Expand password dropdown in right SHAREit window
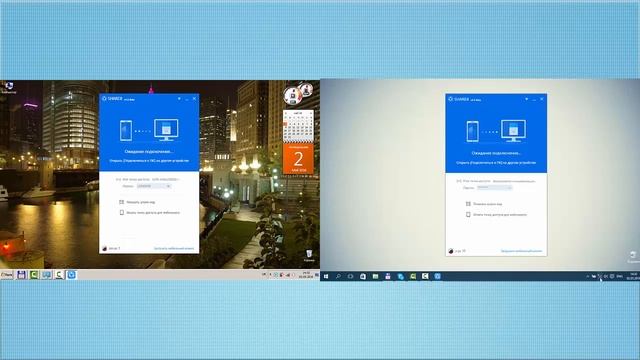 pos(509,188)
